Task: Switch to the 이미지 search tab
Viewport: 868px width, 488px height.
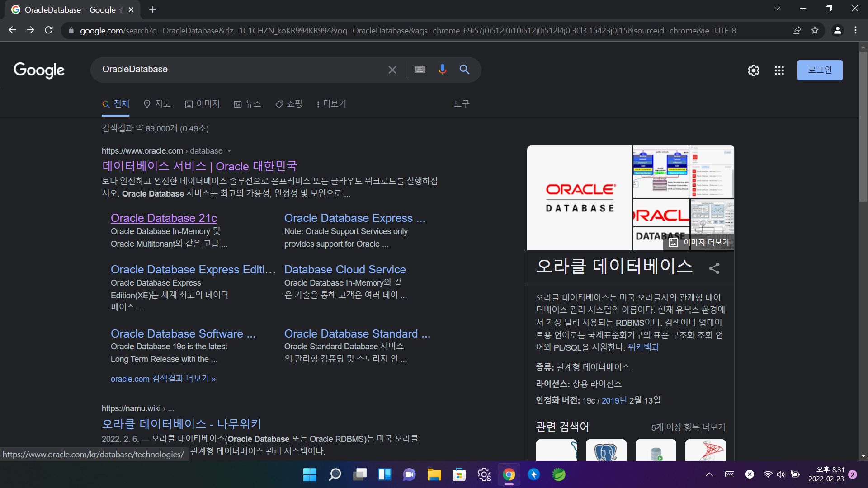Action: [202, 104]
